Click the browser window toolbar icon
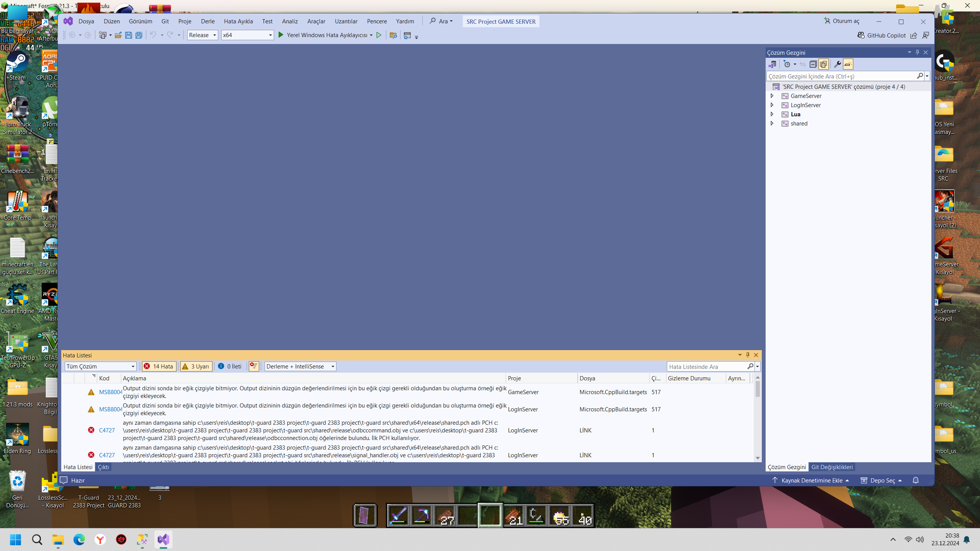 pos(407,35)
